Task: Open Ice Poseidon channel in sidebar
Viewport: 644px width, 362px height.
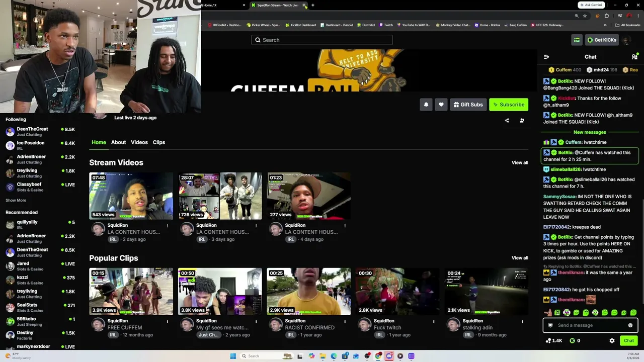Action: point(40,145)
